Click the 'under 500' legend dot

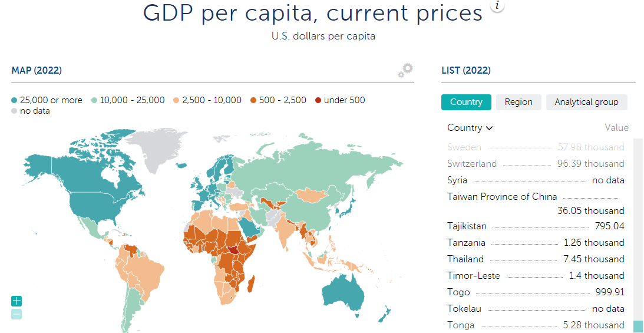[319, 101]
